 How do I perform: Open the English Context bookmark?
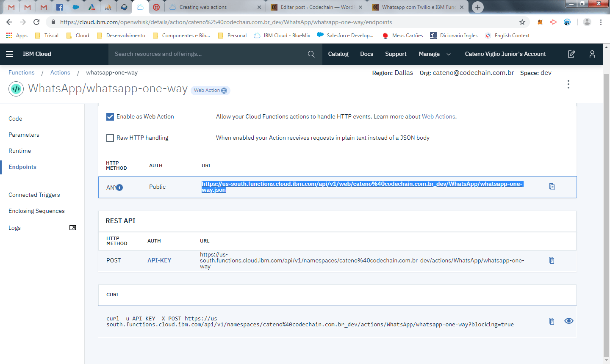[507, 36]
